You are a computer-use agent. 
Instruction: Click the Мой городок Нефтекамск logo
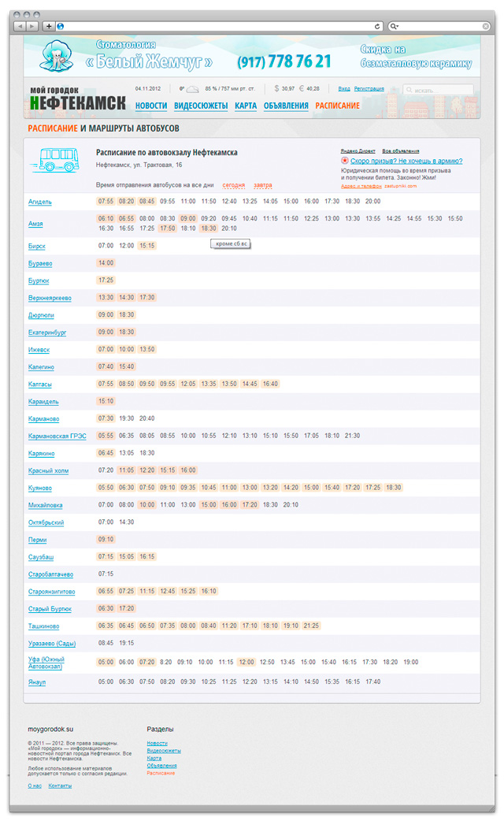coord(77,98)
